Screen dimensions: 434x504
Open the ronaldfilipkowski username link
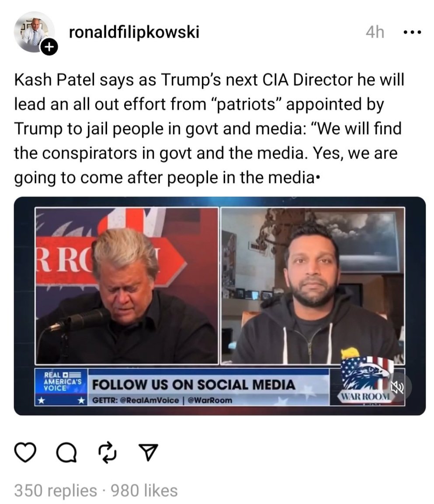pyautogui.click(x=134, y=32)
